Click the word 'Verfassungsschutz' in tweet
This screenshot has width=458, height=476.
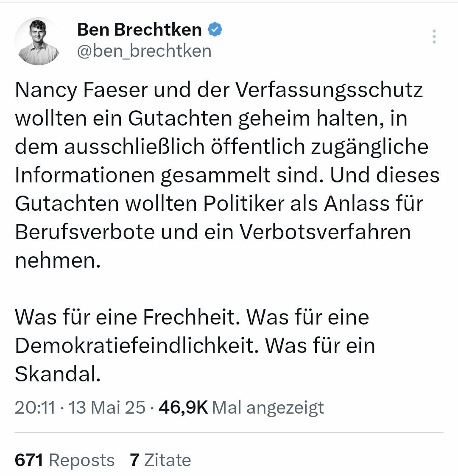click(x=329, y=90)
